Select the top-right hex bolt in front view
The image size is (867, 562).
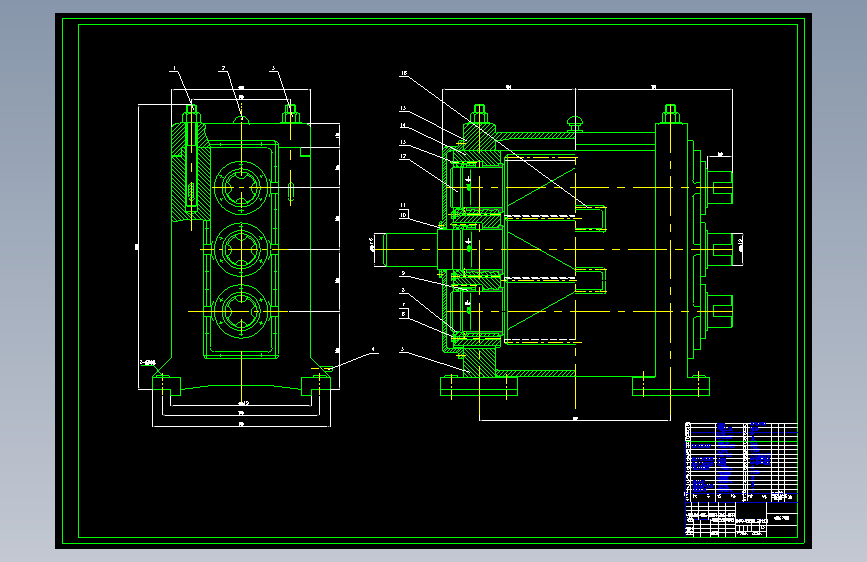coord(291,114)
